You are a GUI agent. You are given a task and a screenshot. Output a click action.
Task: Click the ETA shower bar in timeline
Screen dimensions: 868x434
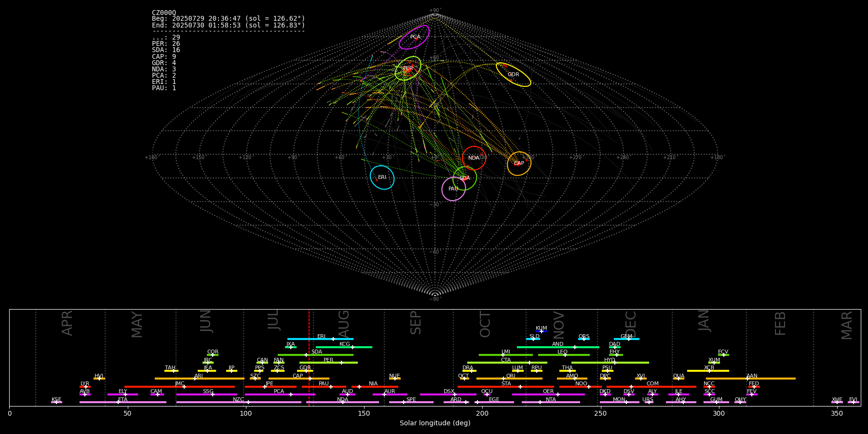pos(123,402)
